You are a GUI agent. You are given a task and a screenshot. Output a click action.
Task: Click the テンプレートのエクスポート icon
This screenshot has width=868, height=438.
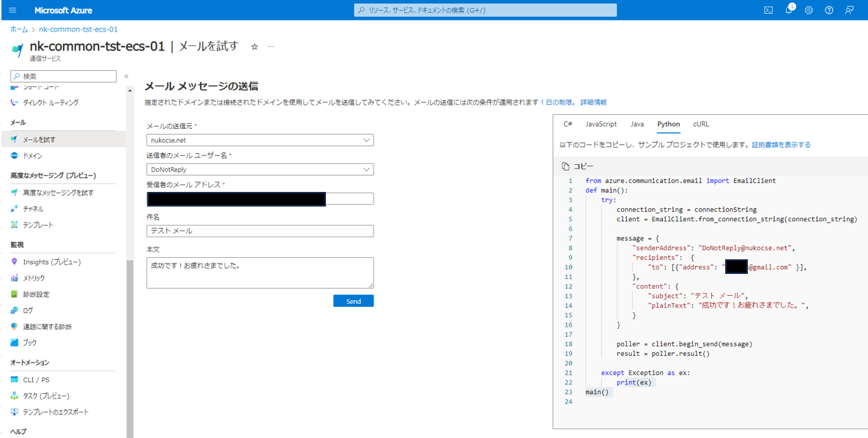pyautogui.click(x=15, y=412)
